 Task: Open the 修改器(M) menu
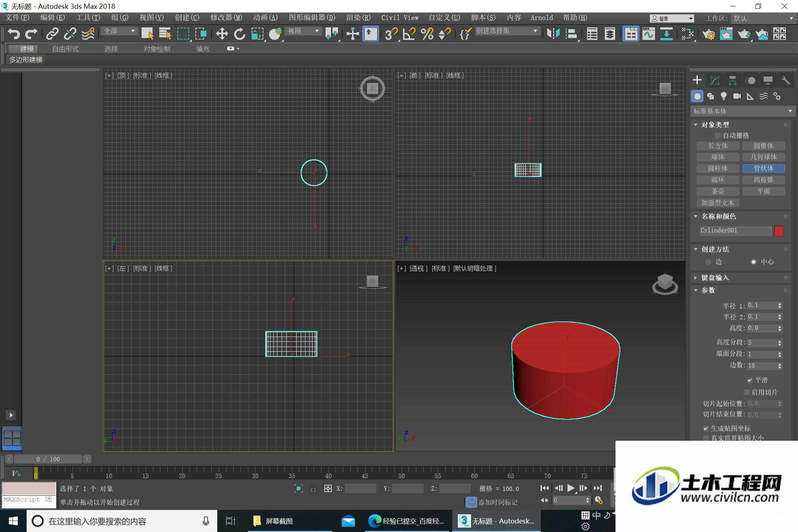pos(226,18)
